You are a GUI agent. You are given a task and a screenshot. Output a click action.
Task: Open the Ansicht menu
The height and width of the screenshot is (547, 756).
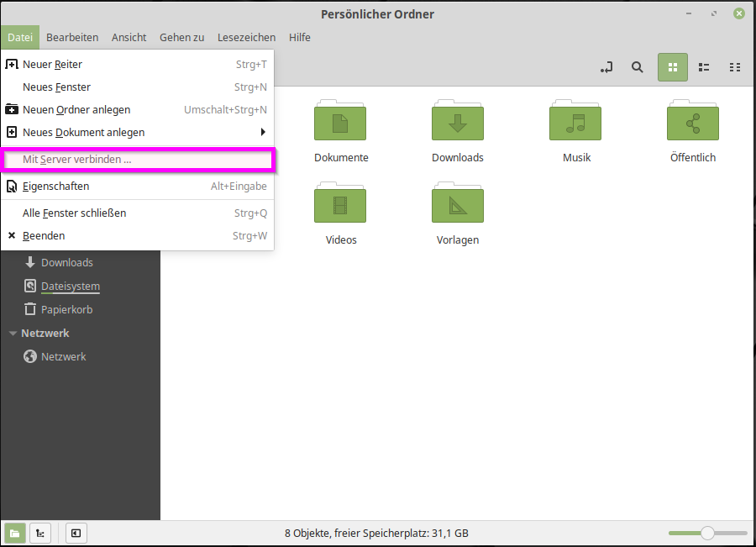point(129,38)
